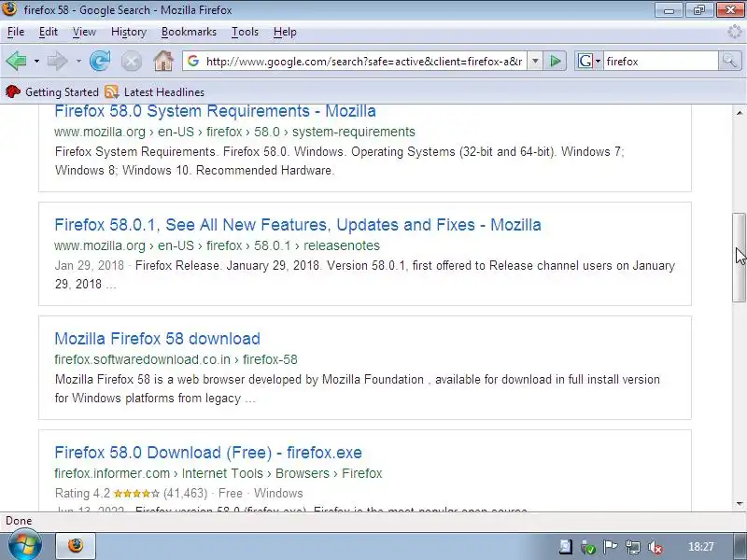Click the scrollbar up arrow
747x560 pixels.
point(739,113)
